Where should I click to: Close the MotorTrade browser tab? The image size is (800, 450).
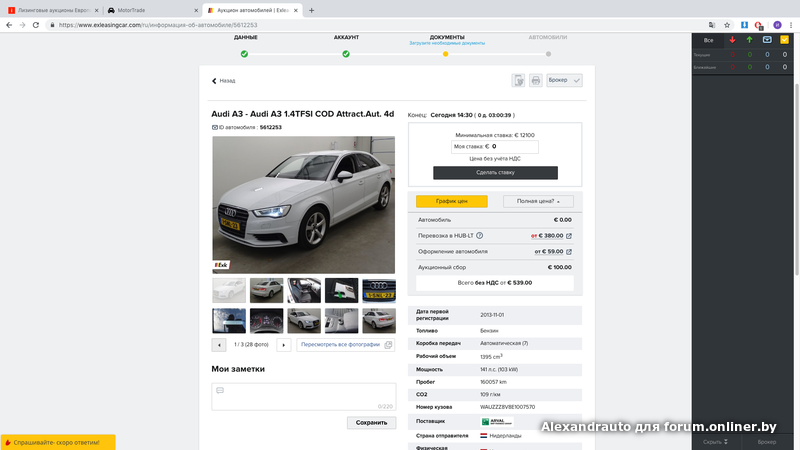tap(196, 10)
